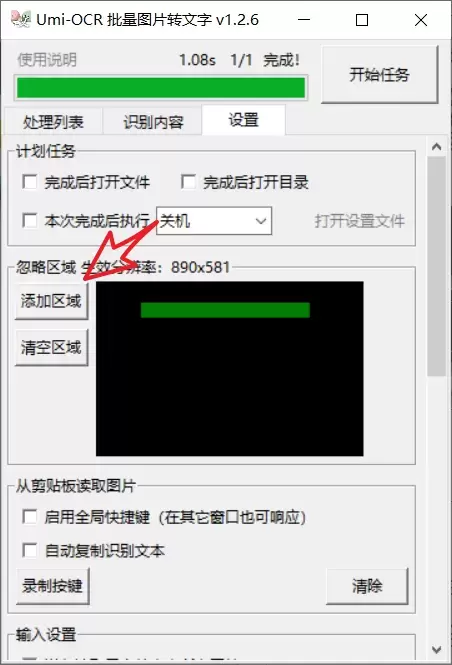Open the 关机 action dropdown
Viewport: 452px width, 665px height.
[x=214, y=221]
